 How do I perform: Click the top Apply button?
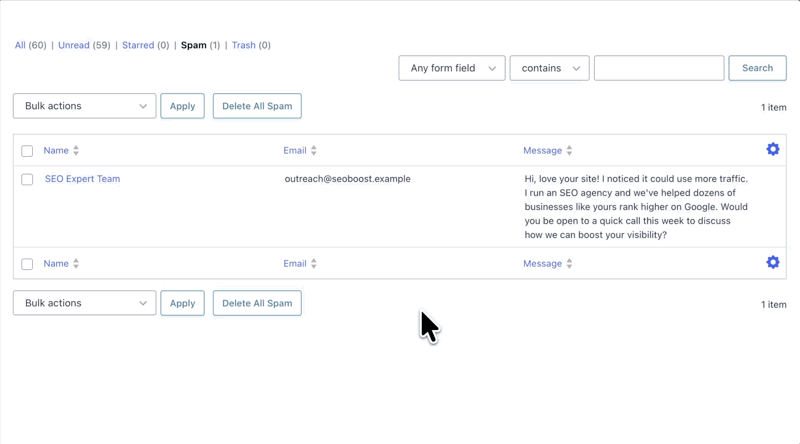pos(182,106)
